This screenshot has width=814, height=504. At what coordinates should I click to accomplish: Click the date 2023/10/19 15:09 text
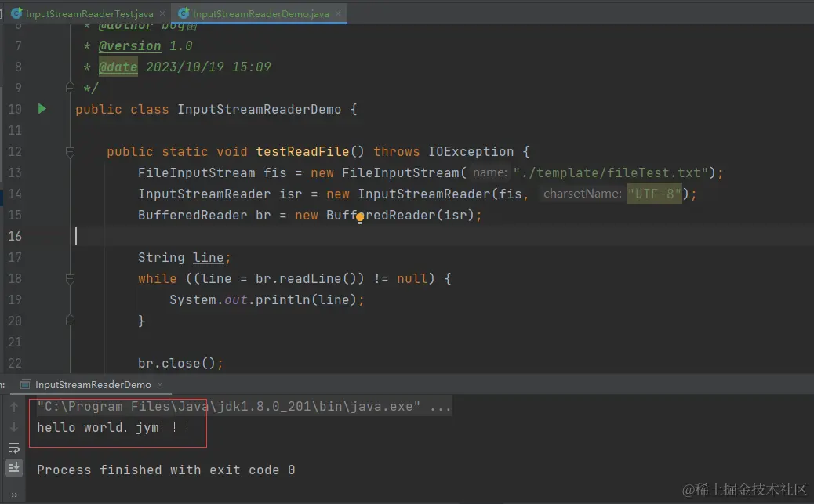coord(208,67)
